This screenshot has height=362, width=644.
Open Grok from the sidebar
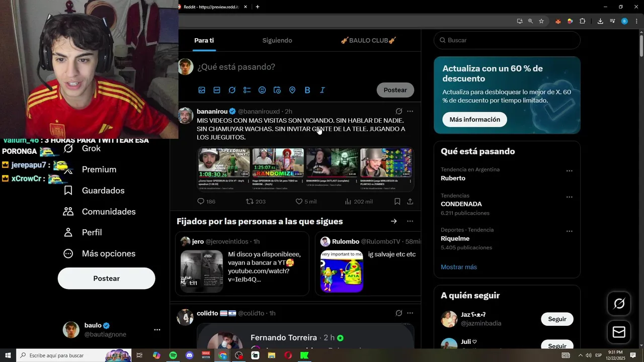pos(83,148)
